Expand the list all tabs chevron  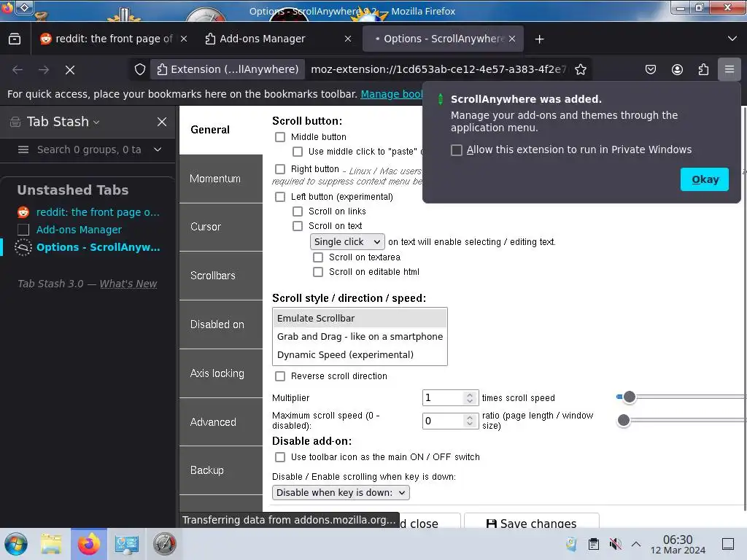click(732, 39)
